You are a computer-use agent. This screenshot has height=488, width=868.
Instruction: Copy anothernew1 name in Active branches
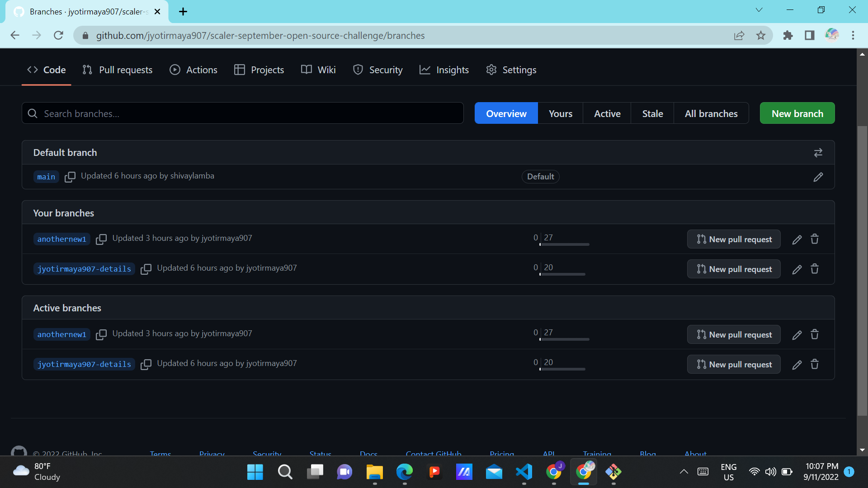tap(101, 334)
